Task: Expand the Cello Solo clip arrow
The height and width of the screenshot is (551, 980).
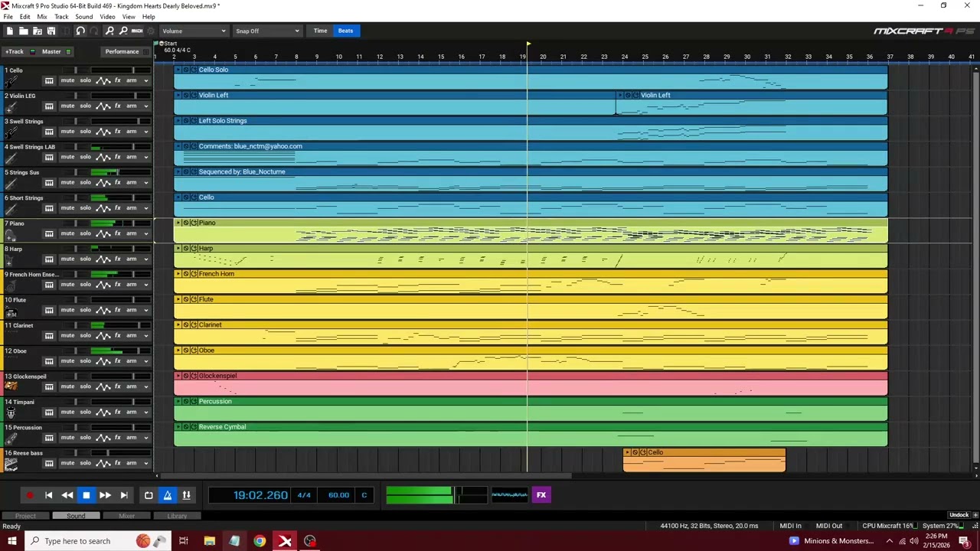Action: click(x=178, y=70)
